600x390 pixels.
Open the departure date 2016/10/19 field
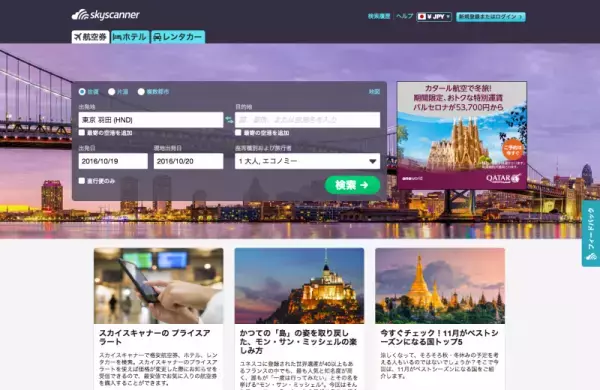tap(113, 161)
